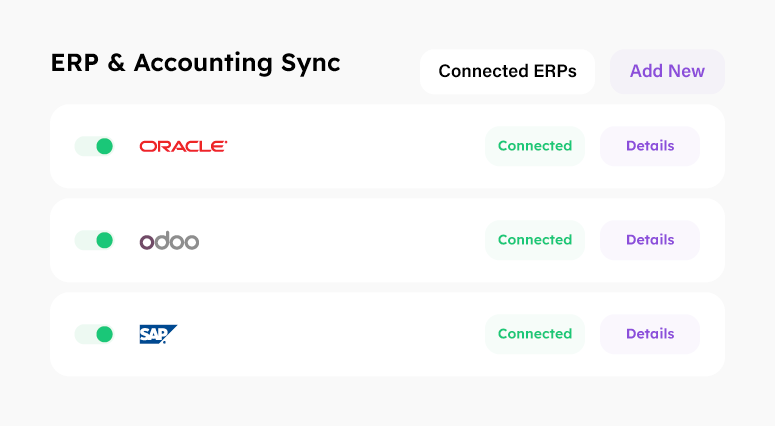This screenshot has width=775, height=426.
Task: Click the green knob of Oracle's switch
Action: 104,146
